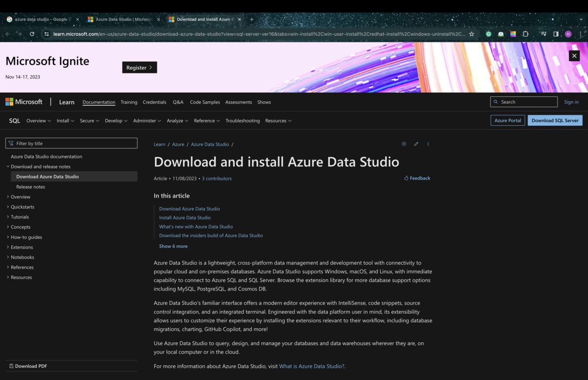Open the browser Extensions puzzle icon
The width and height of the screenshot is (588, 380).
click(x=525, y=34)
